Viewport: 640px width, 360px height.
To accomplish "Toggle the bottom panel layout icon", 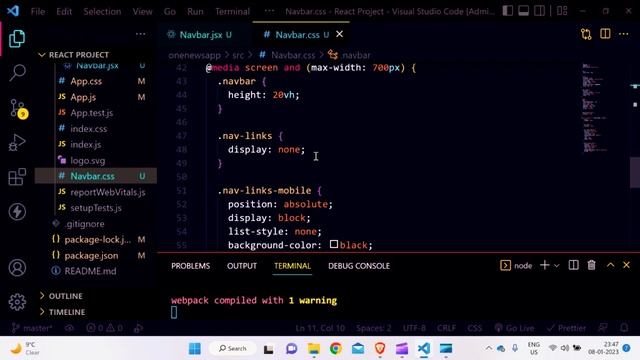I will [524, 11].
